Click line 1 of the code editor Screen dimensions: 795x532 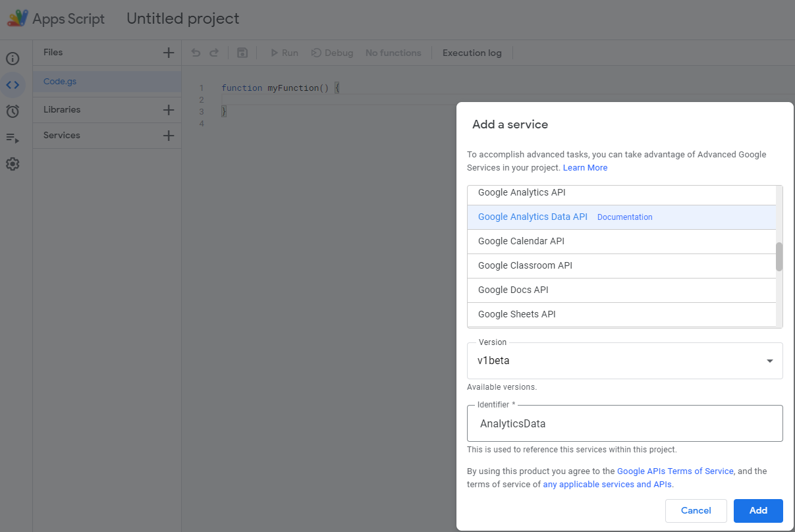click(x=281, y=88)
